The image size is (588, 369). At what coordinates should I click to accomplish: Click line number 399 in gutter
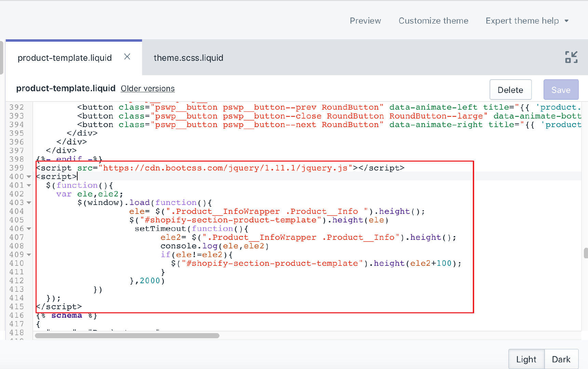click(x=16, y=168)
